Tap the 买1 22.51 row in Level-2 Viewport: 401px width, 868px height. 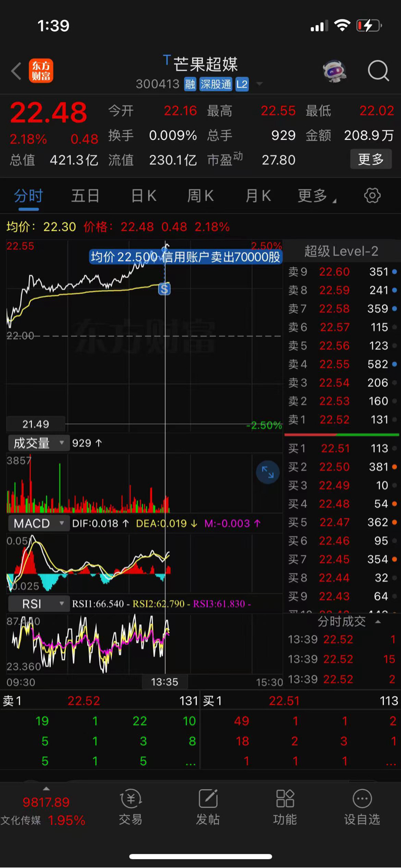tap(342, 448)
